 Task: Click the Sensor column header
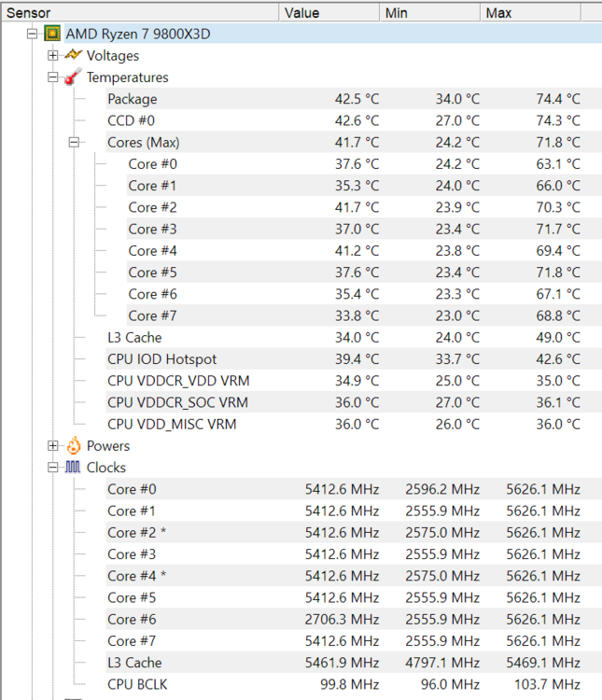tap(140, 13)
